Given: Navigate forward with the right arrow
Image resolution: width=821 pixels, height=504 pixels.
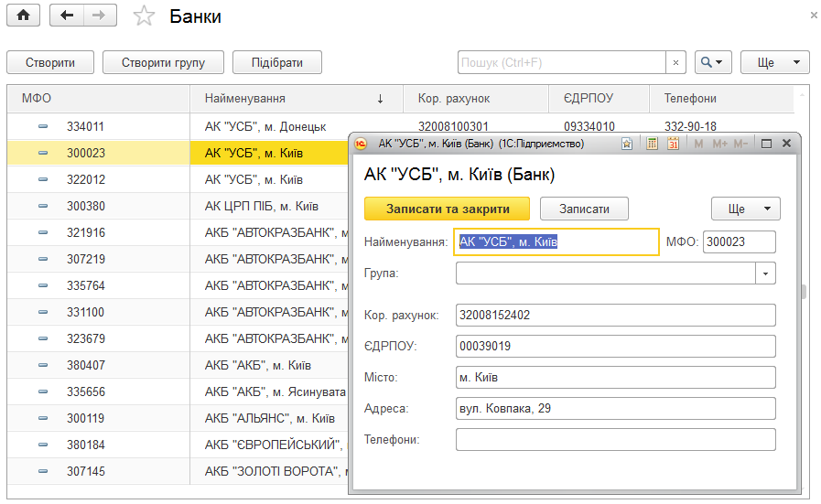Looking at the screenshot, I should point(99,16).
